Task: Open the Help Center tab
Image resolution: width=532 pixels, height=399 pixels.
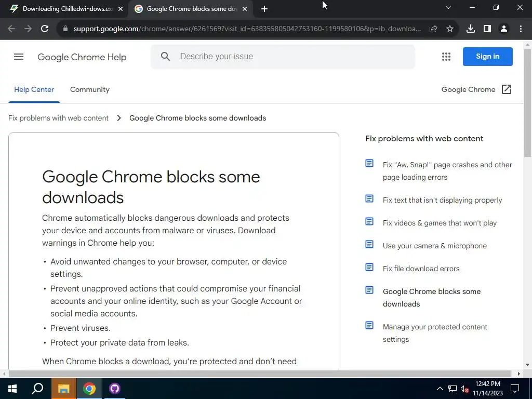Action: [x=34, y=89]
